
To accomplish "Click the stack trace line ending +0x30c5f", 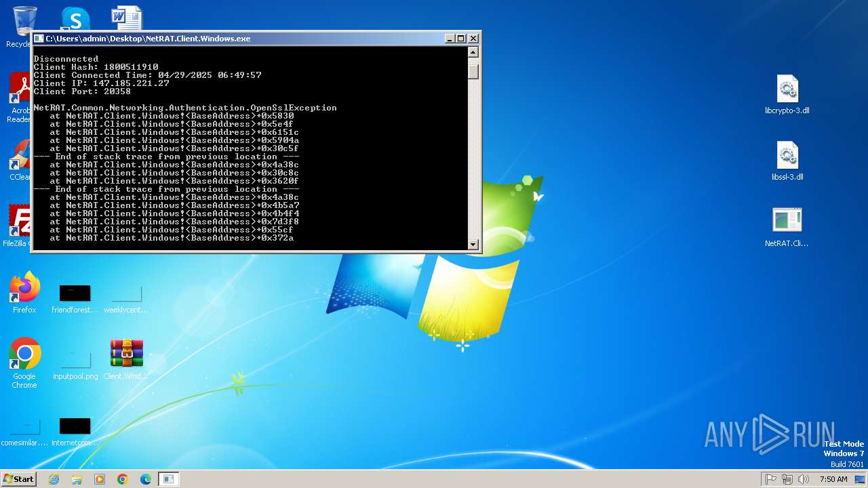I will (174, 148).
